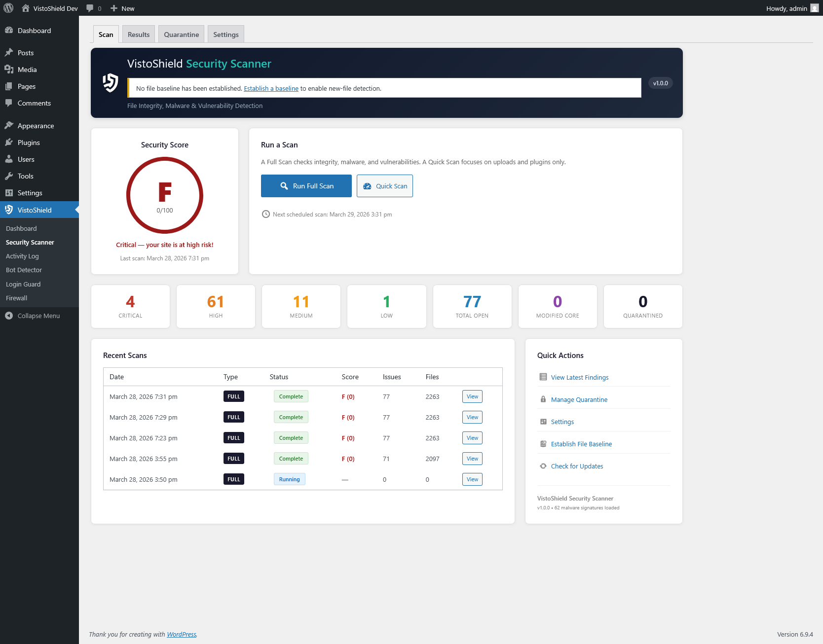Start a Quick Scan

click(384, 186)
